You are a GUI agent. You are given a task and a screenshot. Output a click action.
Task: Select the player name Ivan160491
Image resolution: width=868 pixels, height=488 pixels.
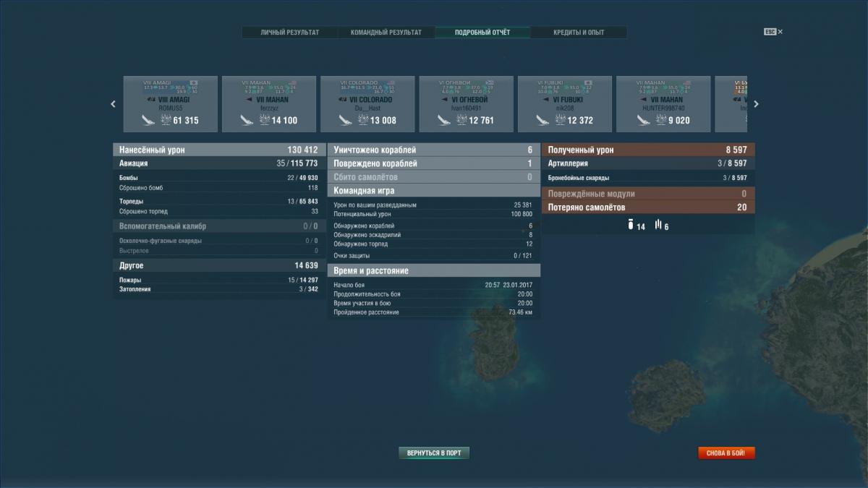466,108
